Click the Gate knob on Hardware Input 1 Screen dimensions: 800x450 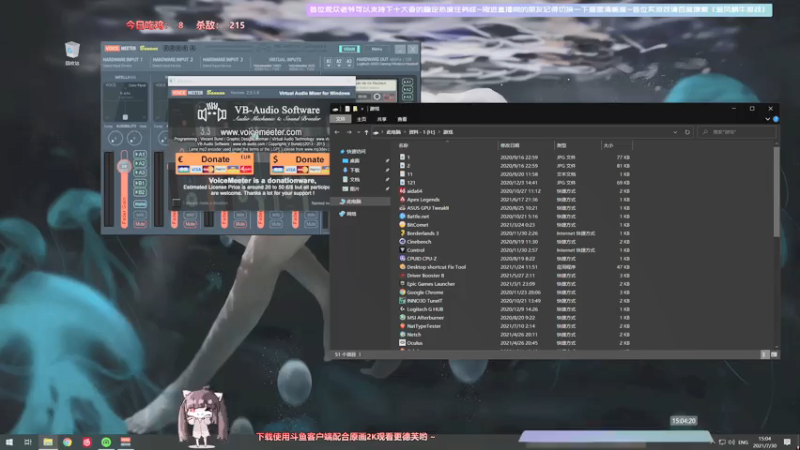[134, 138]
